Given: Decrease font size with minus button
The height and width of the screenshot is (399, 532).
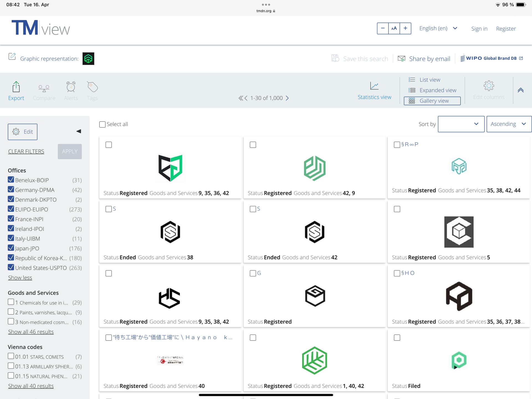Looking at the screenshot, I should pyautogui.click(x=383, y=28).
